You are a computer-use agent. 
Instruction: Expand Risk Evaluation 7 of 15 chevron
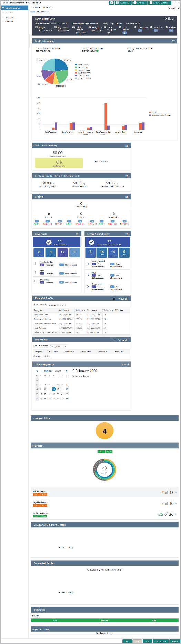click(176, 493)
